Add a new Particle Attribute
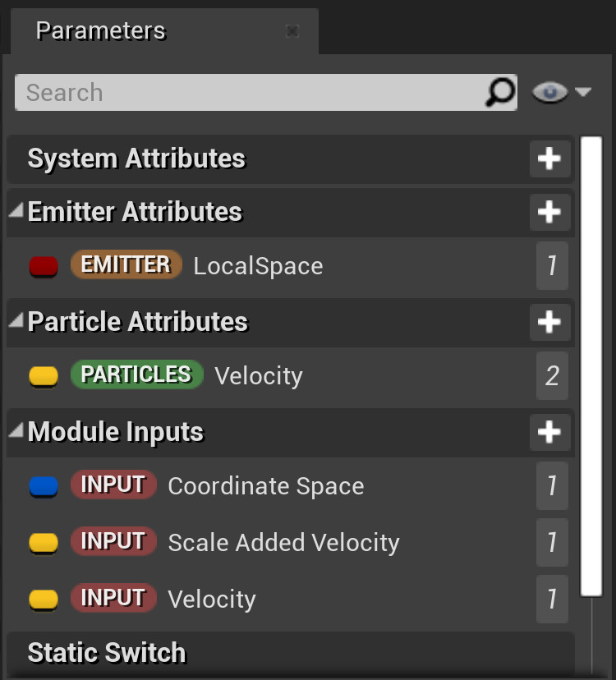 coord(549,321)
